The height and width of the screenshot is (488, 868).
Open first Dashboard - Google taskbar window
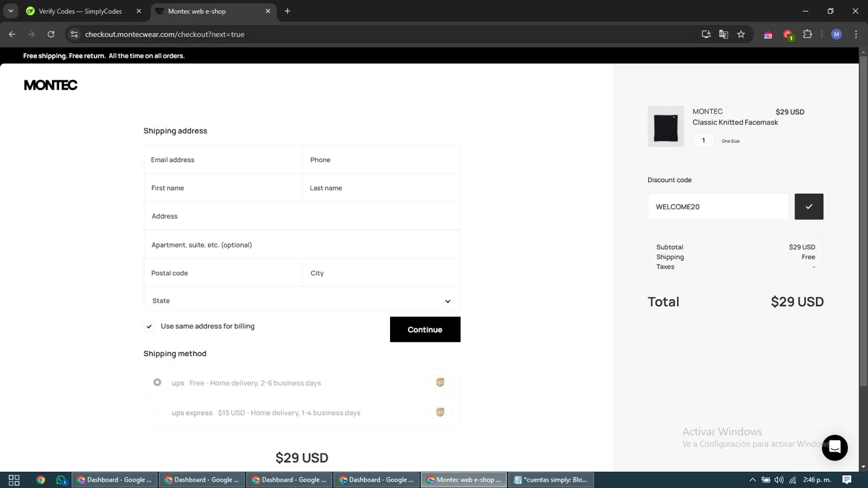(x=115, y=480)
